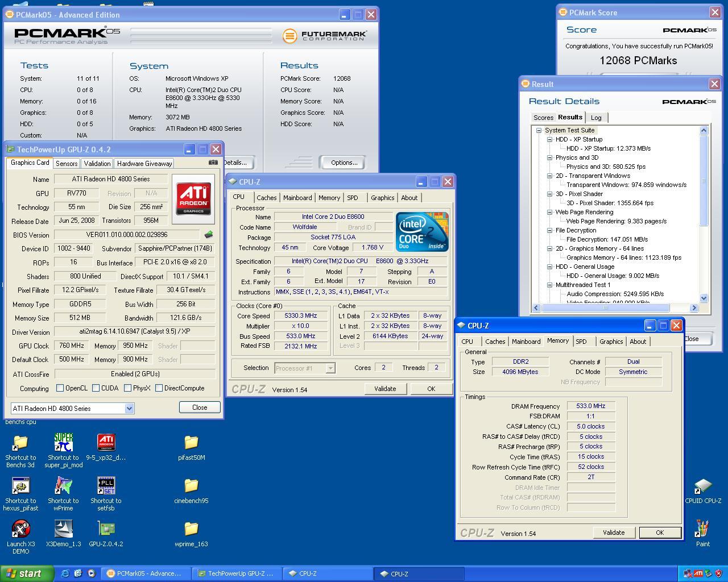This screenshot has width=728, height=582.
Task: Open the ATI Radeon HD 4800 Series dropdown
Action: [x=129, y=408]
